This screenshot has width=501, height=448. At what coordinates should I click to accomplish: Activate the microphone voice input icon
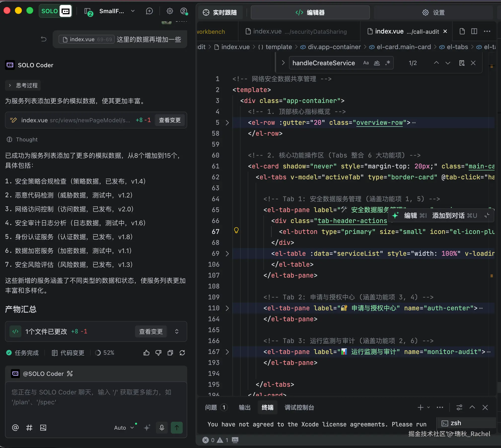(x=161, y=428)
